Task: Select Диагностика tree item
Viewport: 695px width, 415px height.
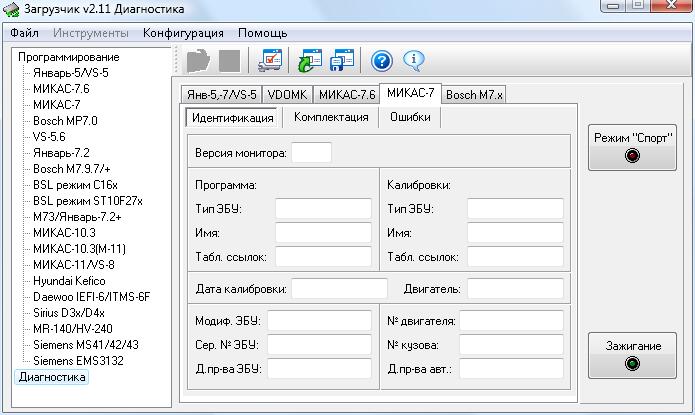Action: pyautogui.click(x=52, y=377)
